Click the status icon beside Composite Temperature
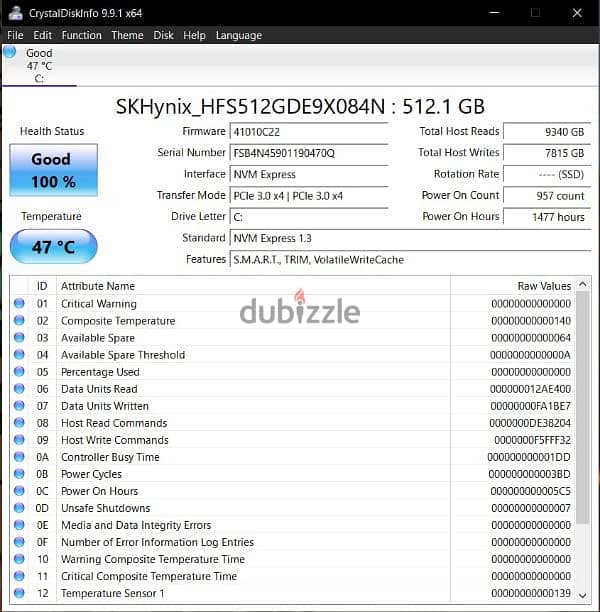600x612 pixels. click(x=19, y=320)
